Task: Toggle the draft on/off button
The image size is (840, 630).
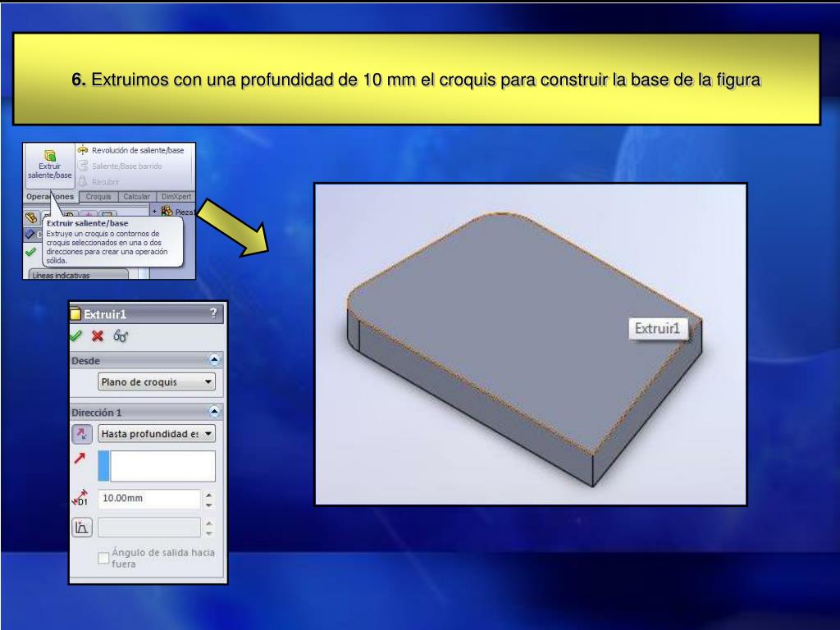Action: tap(82, 527)
